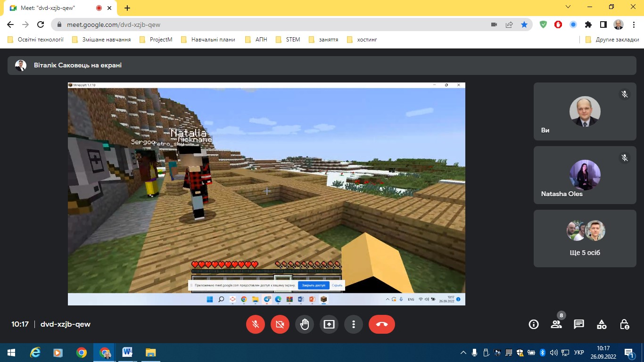Select your own tile labeled Ви

[x=585, y=112]
